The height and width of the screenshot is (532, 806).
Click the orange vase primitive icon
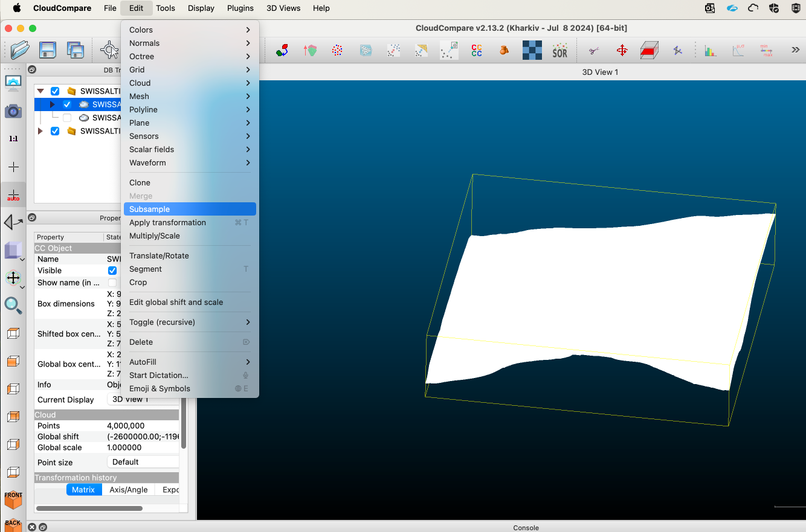click(x=505, y=51)
